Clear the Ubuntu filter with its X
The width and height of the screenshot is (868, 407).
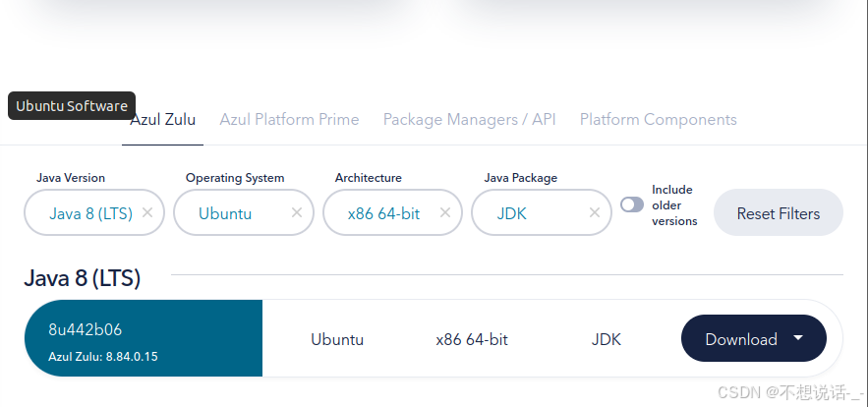pos(297,212)
